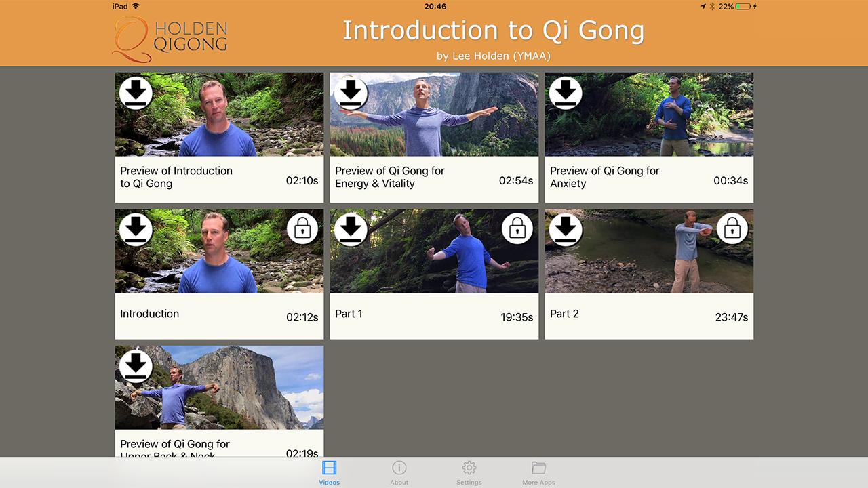Download Preview of Introduction to Qi Gong
The image size is (868, 488).
[136, 94]
